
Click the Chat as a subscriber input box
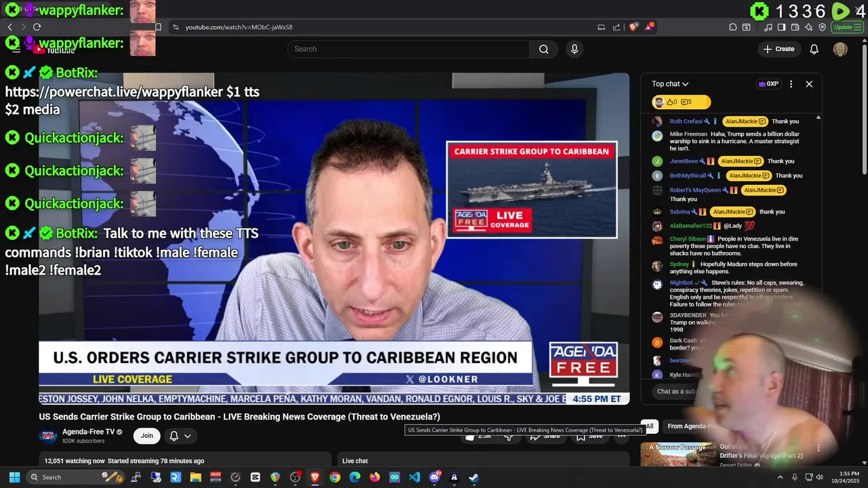click(x=678, y=392)
